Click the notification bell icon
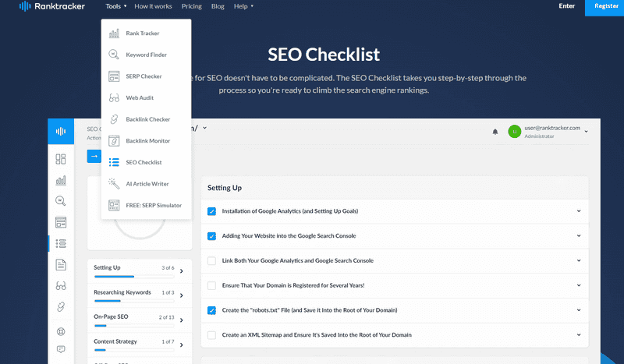The height and width of the screenshot is (364, 624). pyautogui.click(x=495, y=132)
